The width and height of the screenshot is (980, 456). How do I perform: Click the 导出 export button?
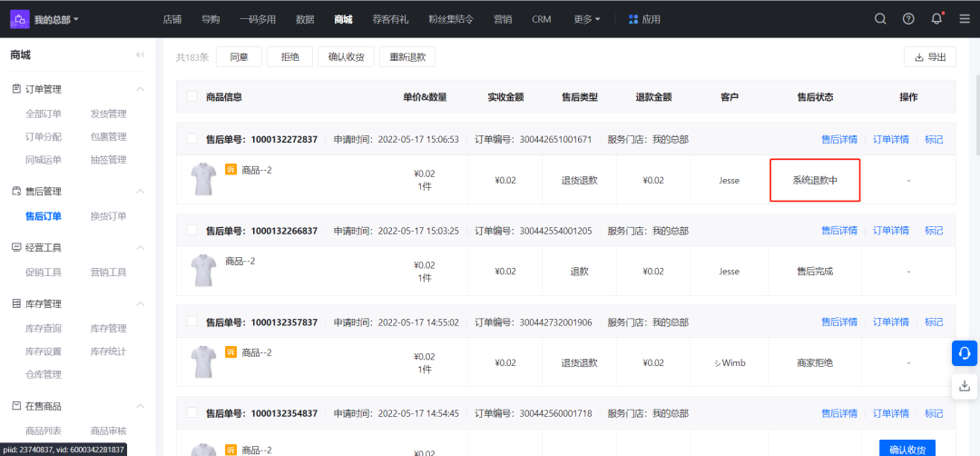pyautogui.click(x=930, y=57)
